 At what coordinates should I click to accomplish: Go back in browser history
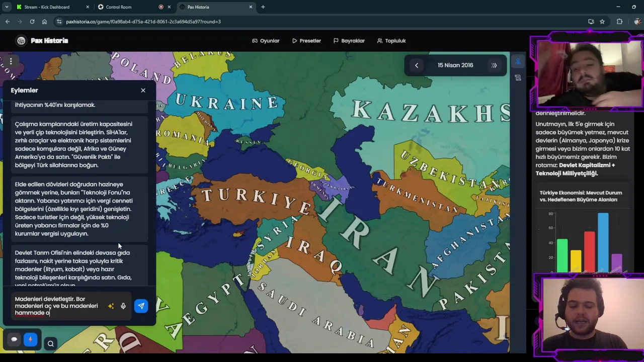[8, 22]
